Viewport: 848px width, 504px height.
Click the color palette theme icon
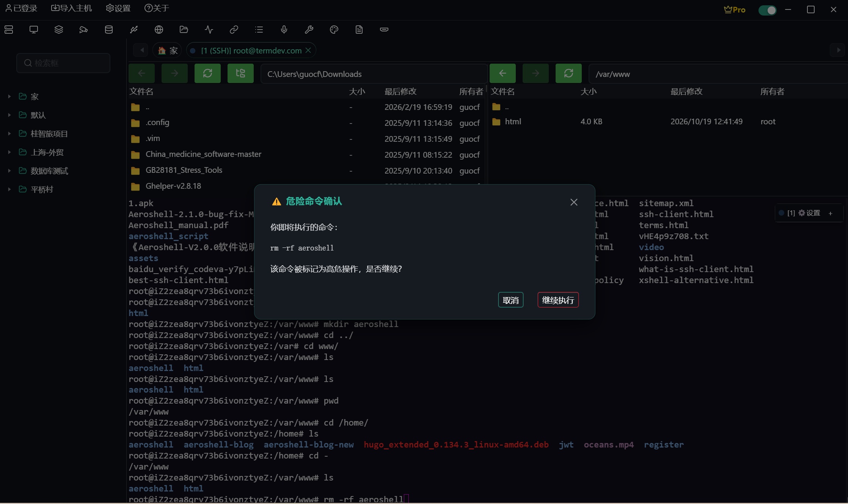click(x=334, y=30)
